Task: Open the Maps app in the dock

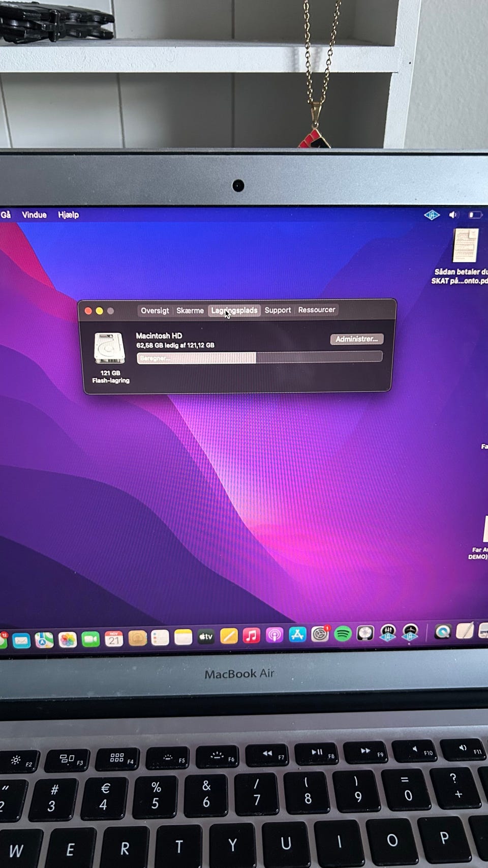Action: pyautogui.click(x=44, y=640)
